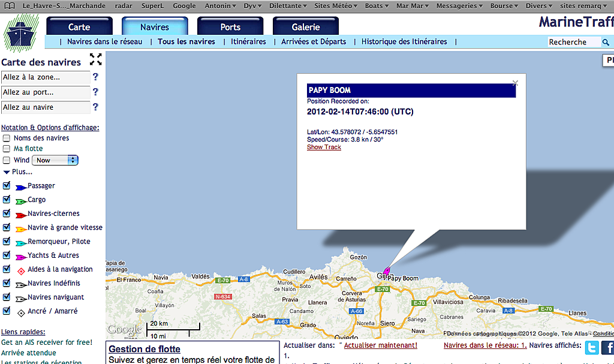Uncheck Remorqueur, Pilote filter
This screenshot has width=614, height=364.
pyautogui.click(x=6, y=241)
